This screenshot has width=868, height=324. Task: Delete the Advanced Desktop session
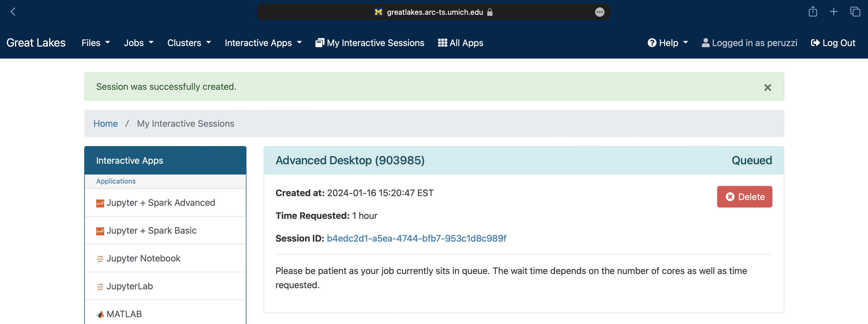(x=744, y=196)
